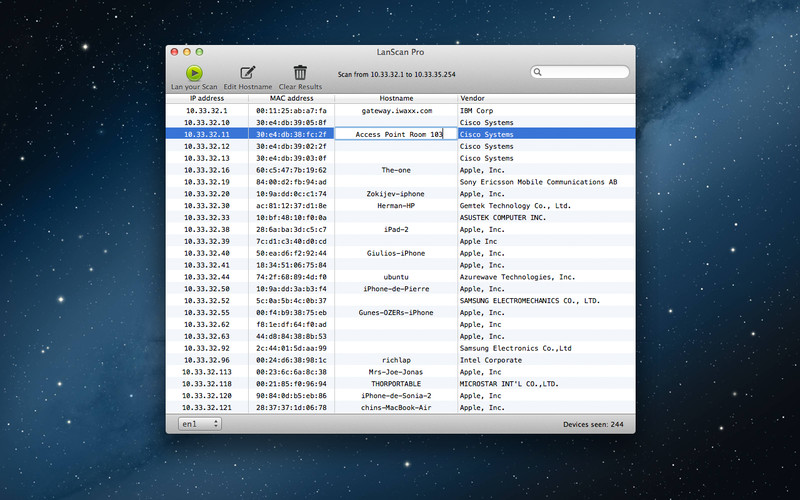Click hostname Herman-HP
Viewport: 800px width, 500px height.
point(396,206)
